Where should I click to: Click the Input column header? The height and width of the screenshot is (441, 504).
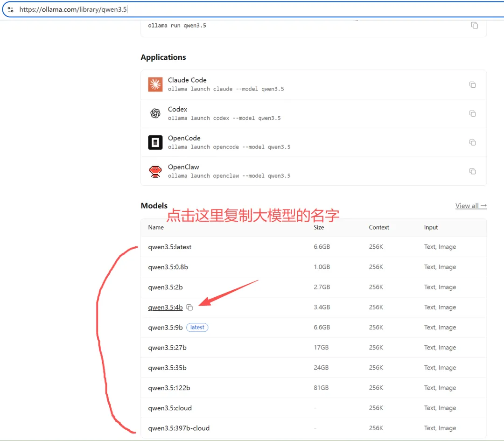(x=431, y=227)
